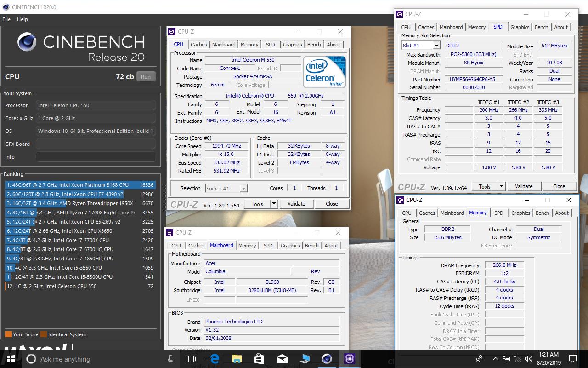588x368 pixels.
Task: Open the Mail app on the taskbar
Action: (x=282, y=359)
